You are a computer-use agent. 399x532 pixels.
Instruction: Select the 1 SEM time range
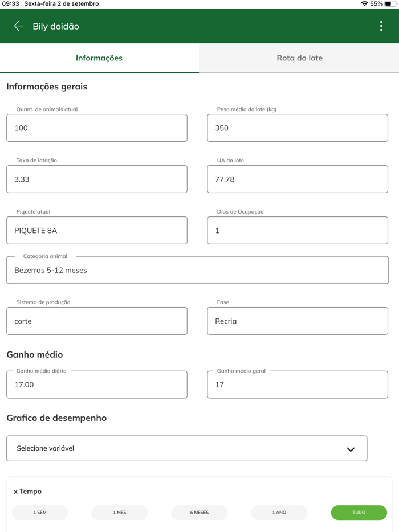(40, 512)
